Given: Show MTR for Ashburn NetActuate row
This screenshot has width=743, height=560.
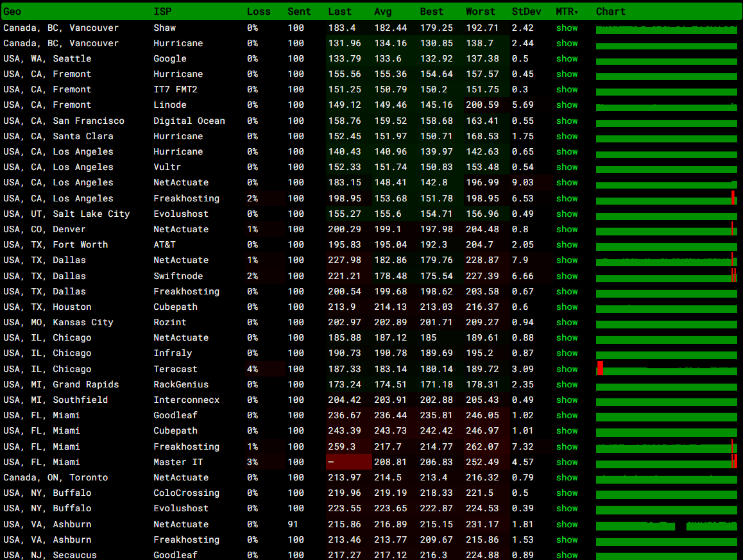Looking at the screenshot, I should pos(567,525).
